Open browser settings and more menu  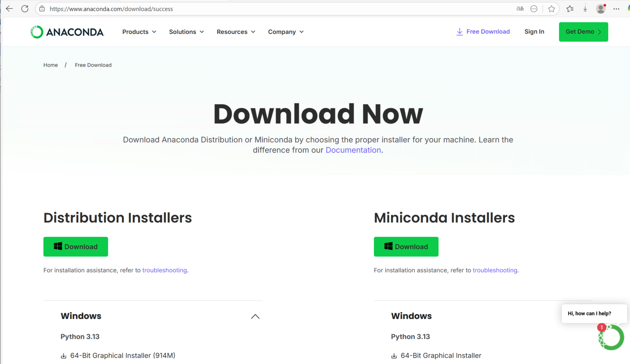tap(616, 9)
